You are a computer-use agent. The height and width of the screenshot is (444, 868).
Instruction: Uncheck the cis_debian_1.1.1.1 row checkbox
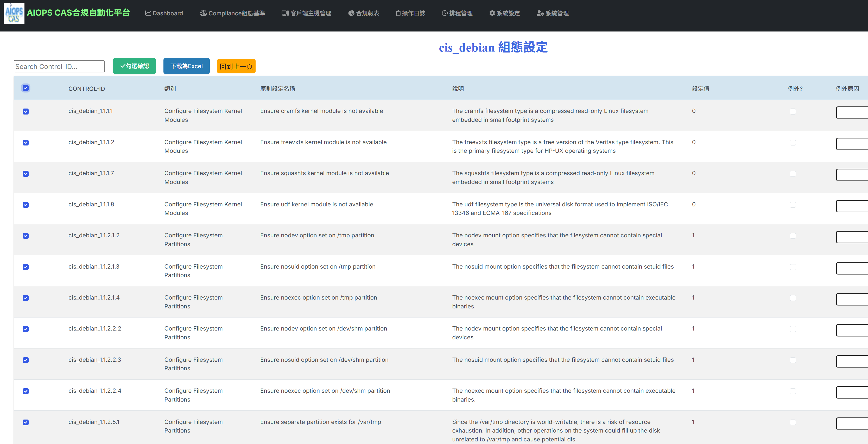point(26,111)
